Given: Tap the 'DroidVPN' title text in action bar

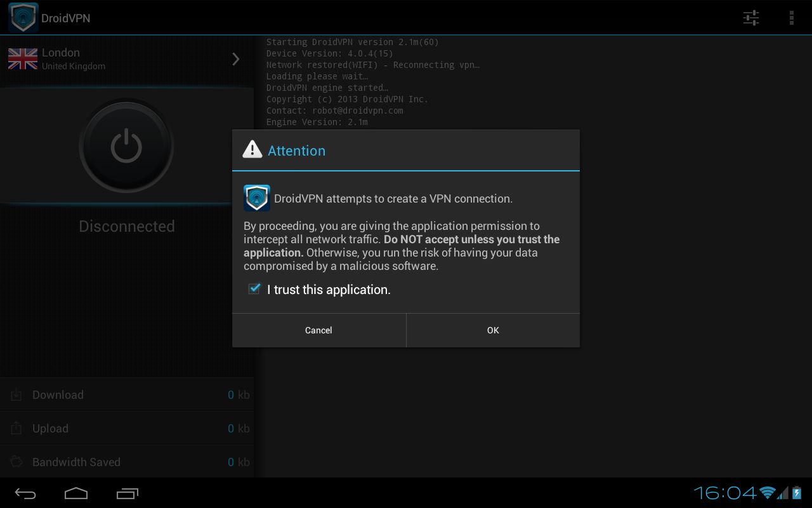Looking at the screenshot, I should point(66,18).
